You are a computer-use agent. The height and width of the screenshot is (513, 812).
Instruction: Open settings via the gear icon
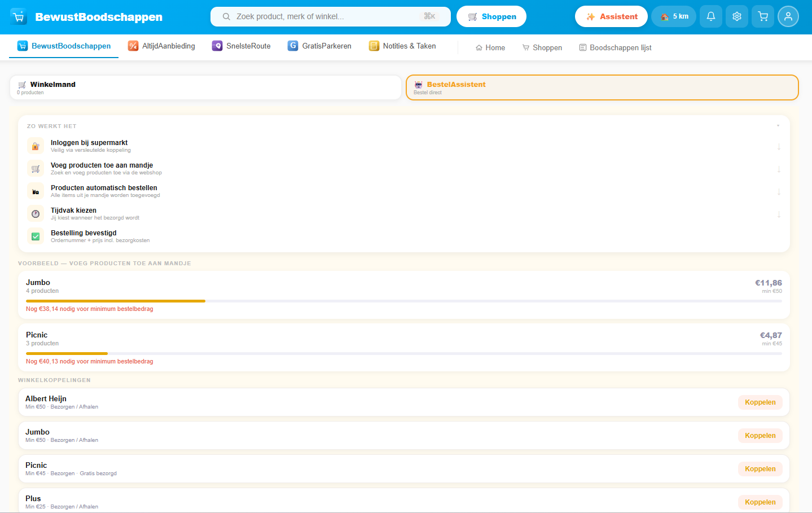point(737,16)
